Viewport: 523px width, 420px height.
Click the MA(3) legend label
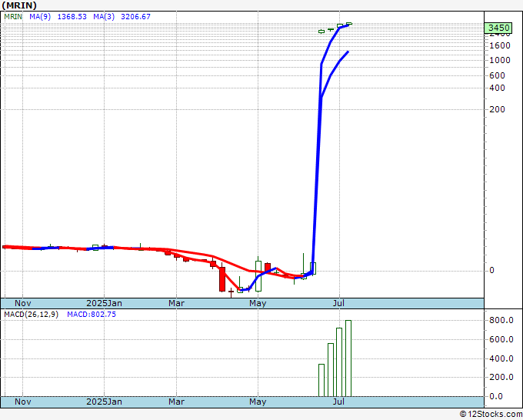pos(104,16)
